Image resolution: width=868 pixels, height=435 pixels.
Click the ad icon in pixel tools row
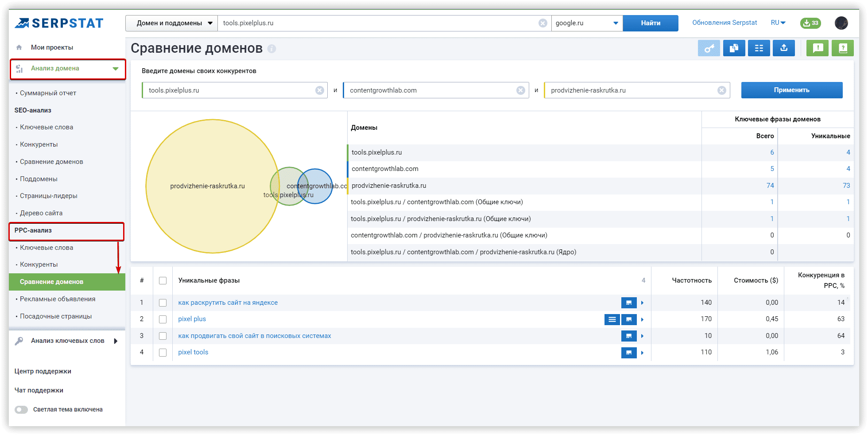[x=629, y=353]
